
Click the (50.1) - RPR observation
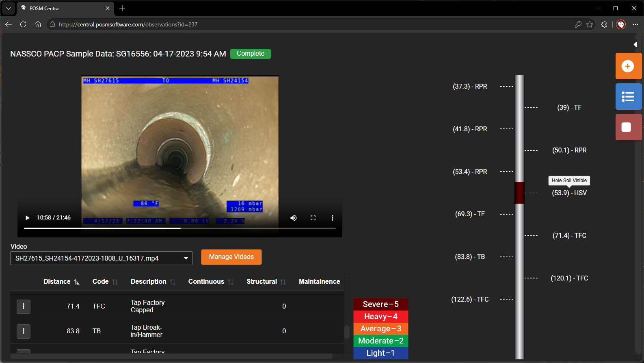tap(569, 150)
